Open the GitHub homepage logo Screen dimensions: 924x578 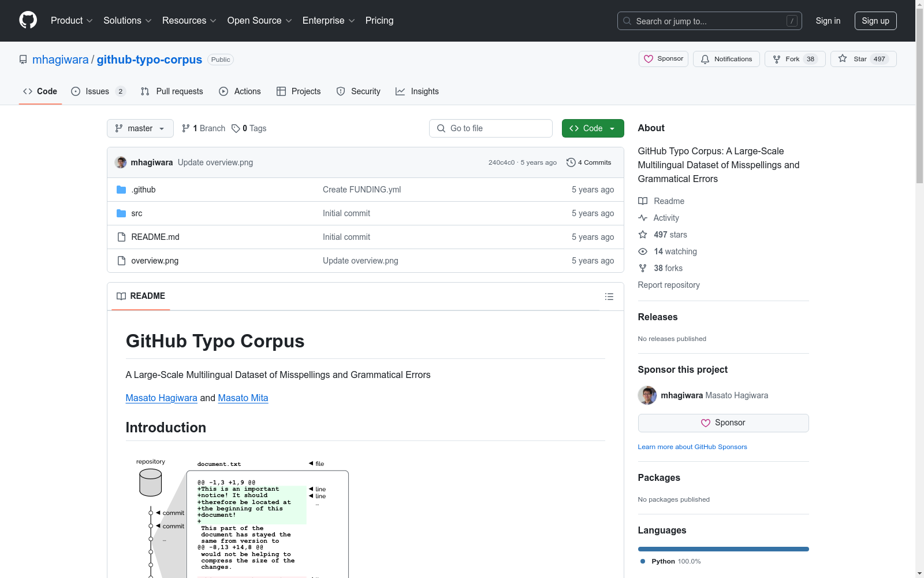[28, 20]
